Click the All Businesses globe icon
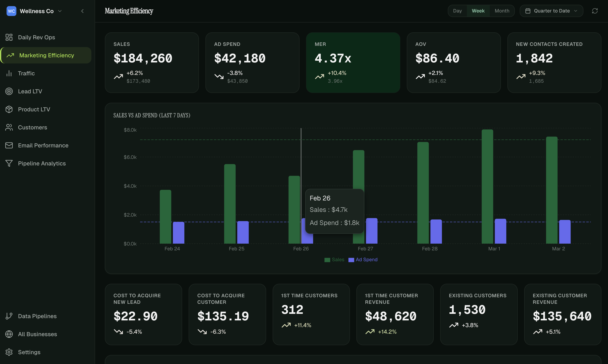This screenshot has height=364, width=608. coord(9,334)
